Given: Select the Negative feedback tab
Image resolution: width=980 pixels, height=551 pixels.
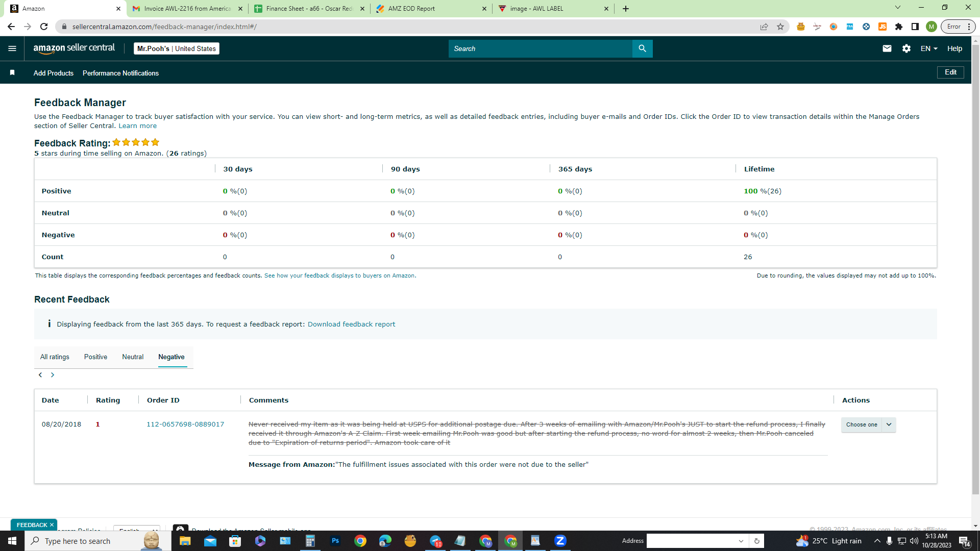Looking at the screenshot, I should point(171,357).
